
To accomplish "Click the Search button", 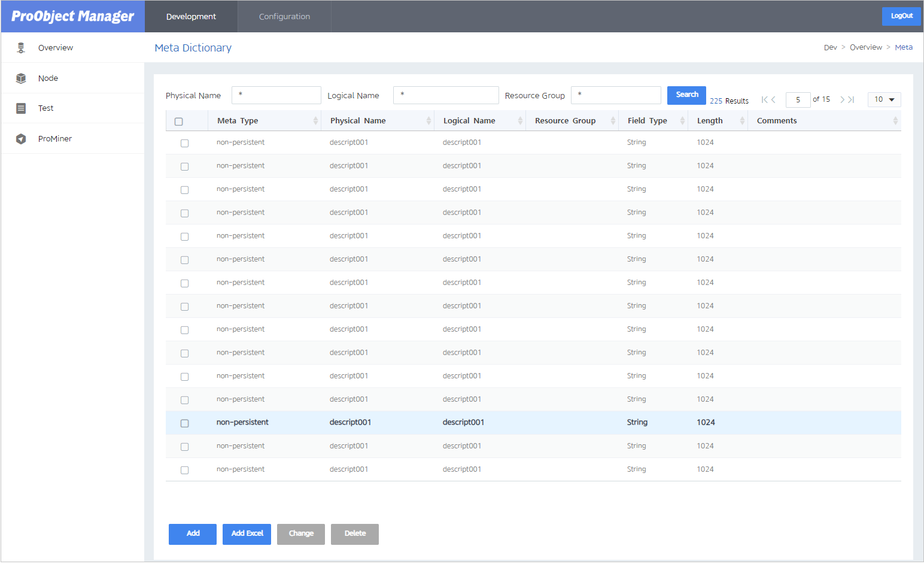I will (x=686, y=95).
